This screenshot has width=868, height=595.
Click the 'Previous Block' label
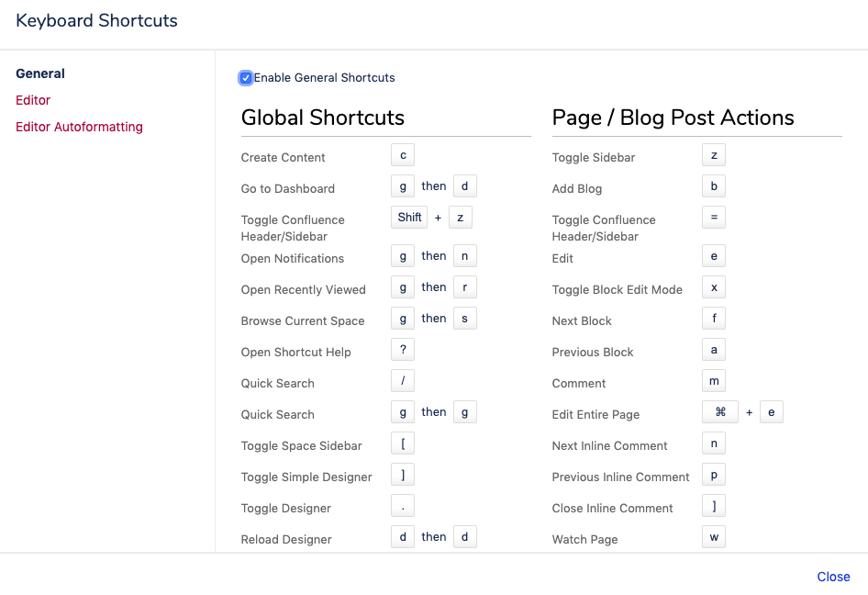pos(593,352)
